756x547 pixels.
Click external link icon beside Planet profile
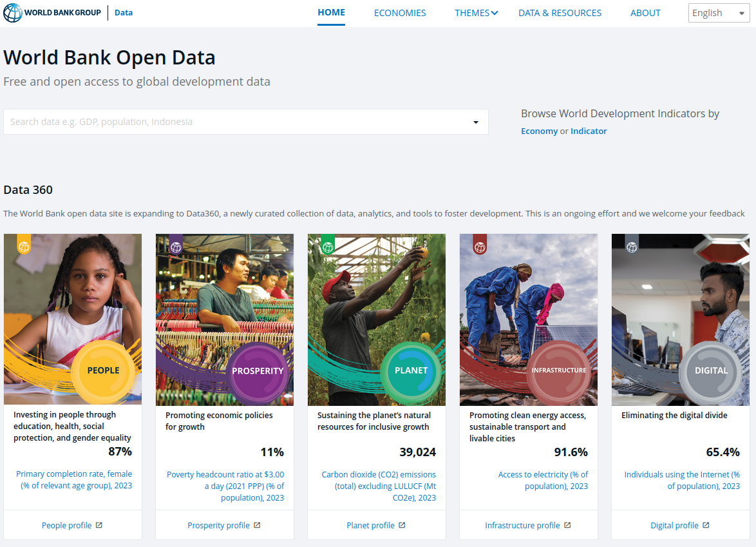click(402, 525)
